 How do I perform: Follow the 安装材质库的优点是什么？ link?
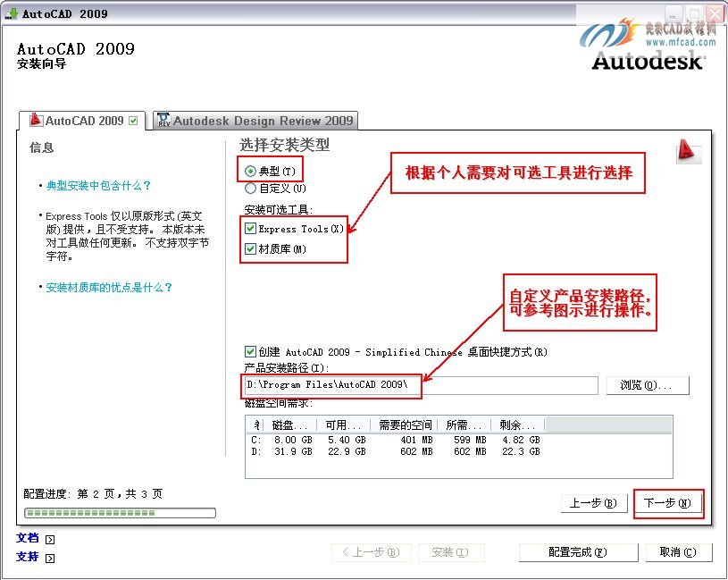(x=109, y=288)
